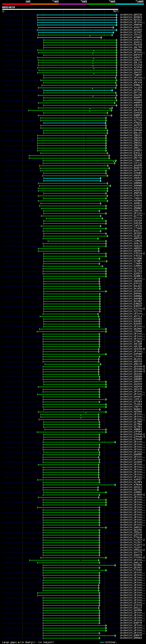This screenshot has height=644, width=146.
Task: Click the cyan alignment bar for UniRef100_A7QWH7
Action: (70, 37)
